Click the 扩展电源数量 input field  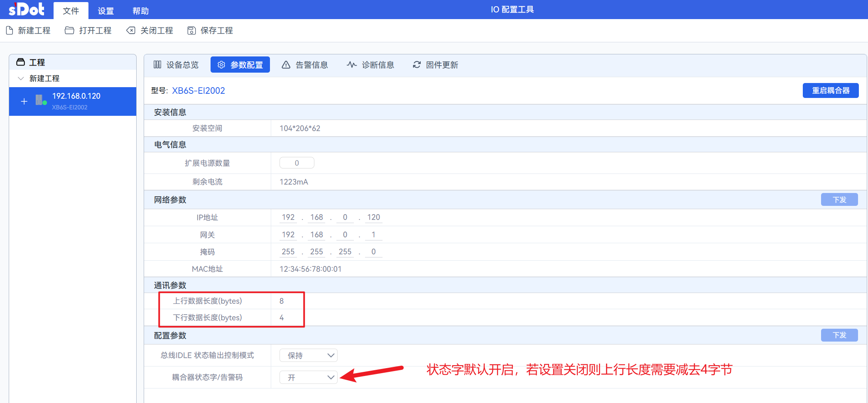[297, 163]
